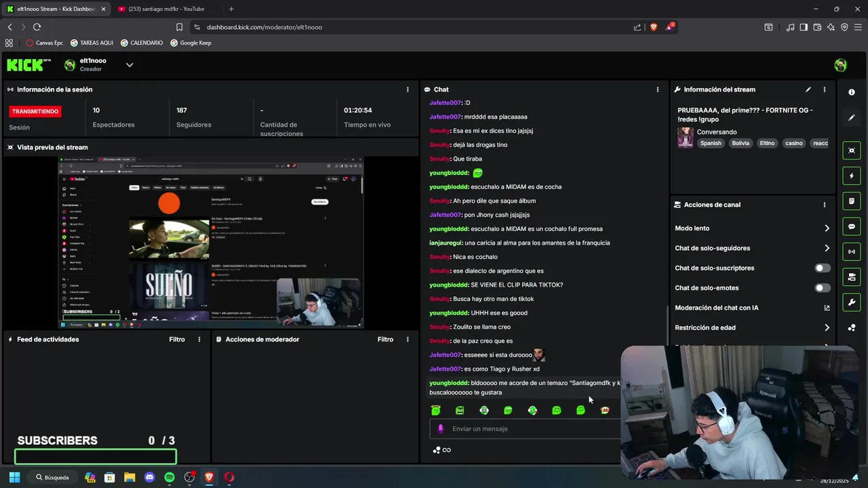Image resolution: width=868 pixels, height=488 pixels.
Task: Click the camera channel actions sidebar icon
Action: [x=852, y=277]
